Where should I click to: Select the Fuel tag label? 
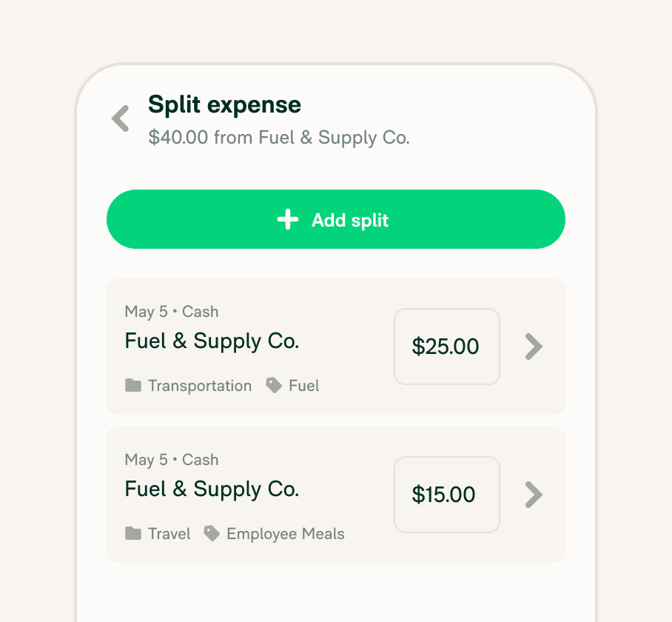(x=304, y=386)
